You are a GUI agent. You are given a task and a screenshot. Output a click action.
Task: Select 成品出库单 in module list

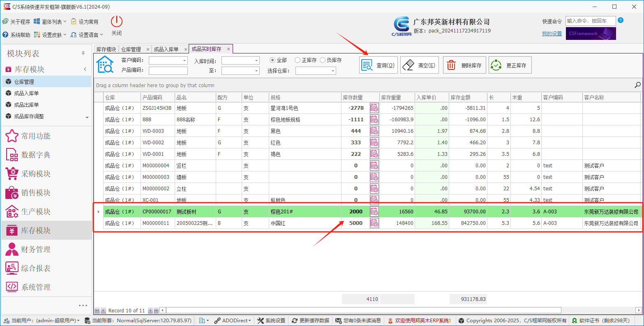click(46, 105)
